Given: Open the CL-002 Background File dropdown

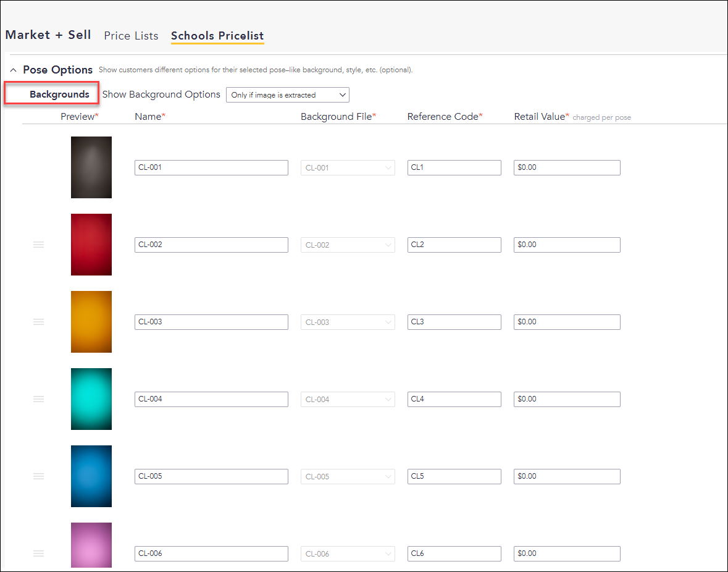Looking at the screenshot, I should coord(348,245).
